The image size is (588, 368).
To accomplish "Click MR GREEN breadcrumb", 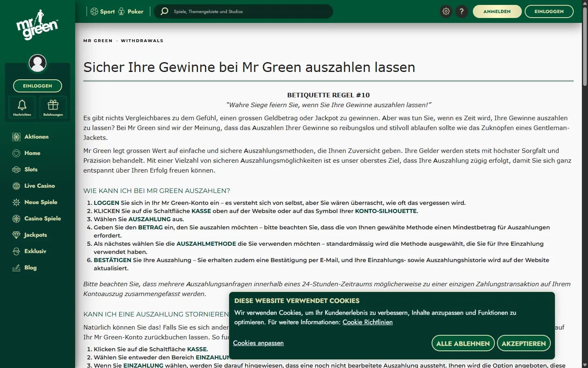I will point(98,41).
